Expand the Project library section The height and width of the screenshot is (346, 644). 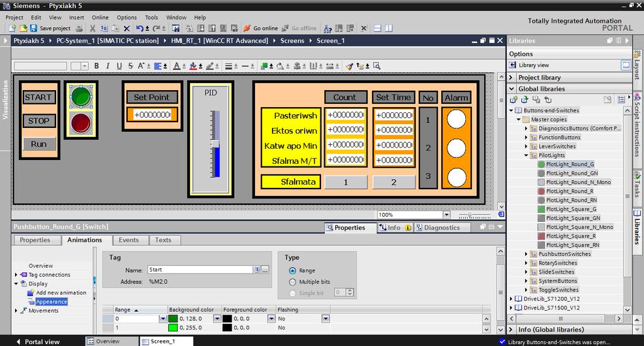tap(511, 78)
